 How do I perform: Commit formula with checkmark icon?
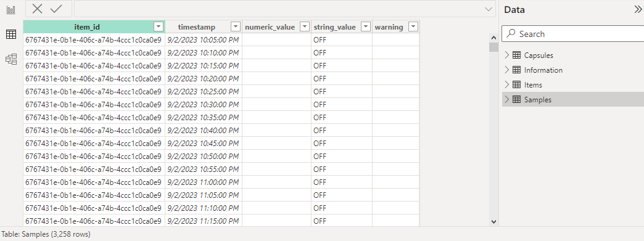pos(56,9)
